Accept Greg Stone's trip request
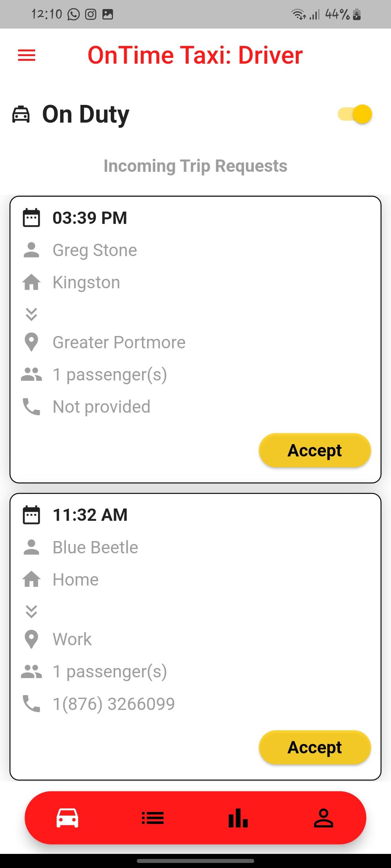This screenshot has height=868, width=391. click(315, 450)
